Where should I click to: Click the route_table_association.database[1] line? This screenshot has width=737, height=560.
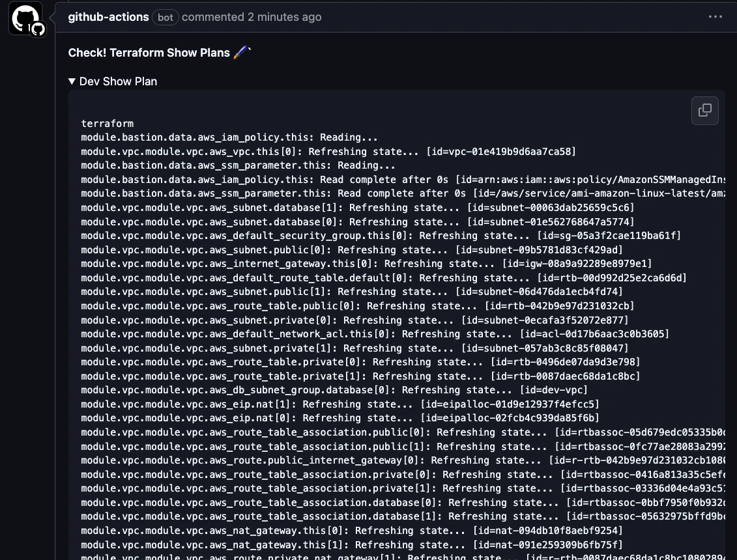click(403, 516)
